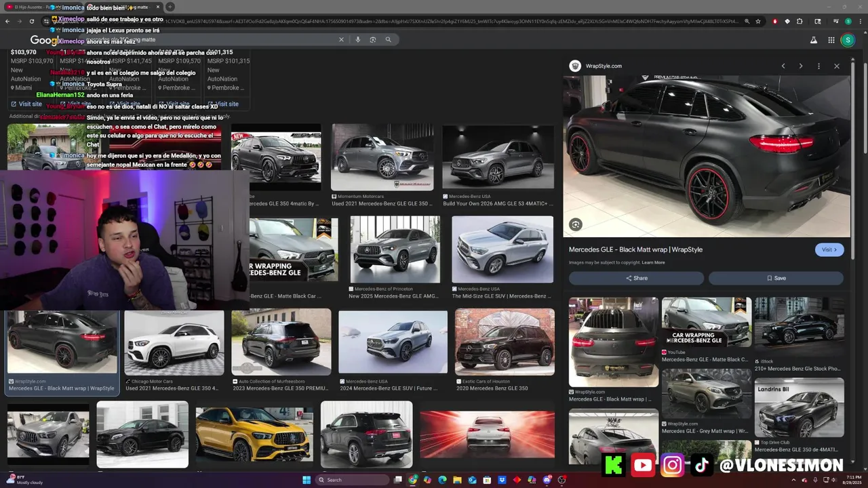The width and height of the screenshot is (868, 488).
Task: Open the Chrome extensions puzzle icon
Action: point(800,21)
